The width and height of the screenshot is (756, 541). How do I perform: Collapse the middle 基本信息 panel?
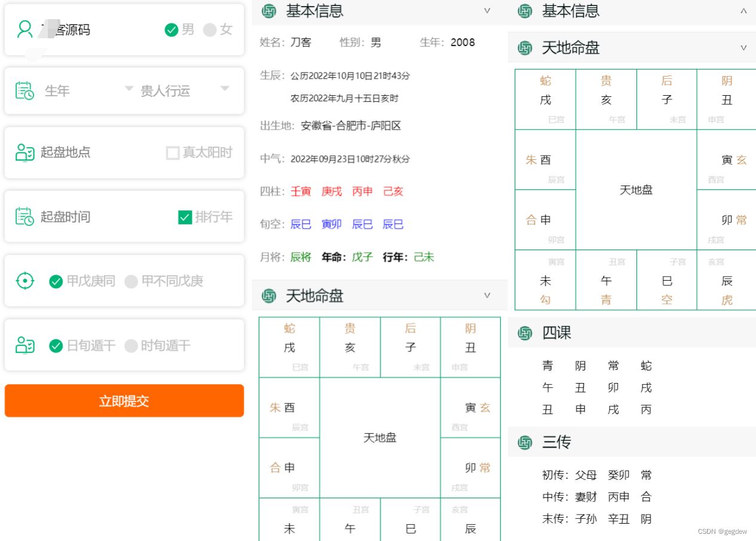(487, 11)
